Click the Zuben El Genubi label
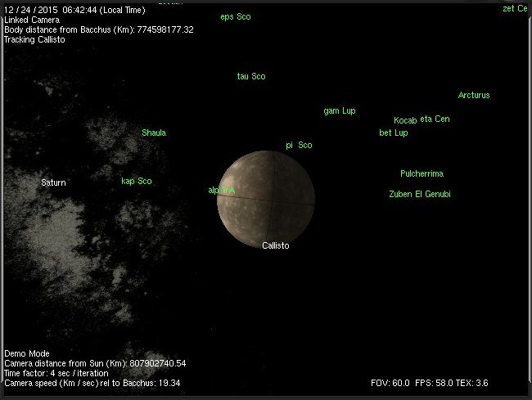The width and height of the screenshot is (532, 400). tap(420, 194)
